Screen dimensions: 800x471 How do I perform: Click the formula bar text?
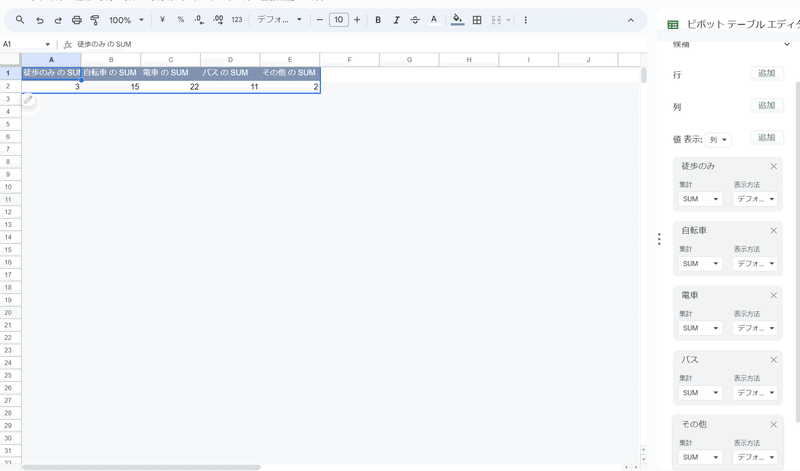(104, 44)
